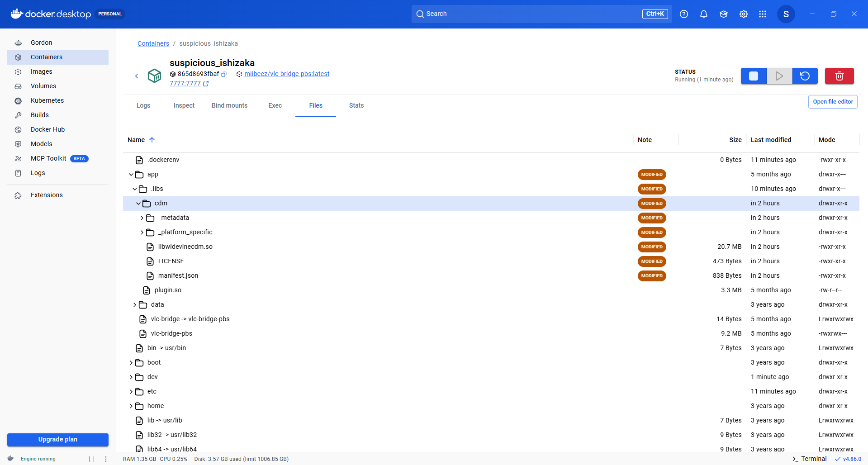Screen dimensions: 868x465
Task: Open Docker Hub in sidebar
Action: pos(58,129)
